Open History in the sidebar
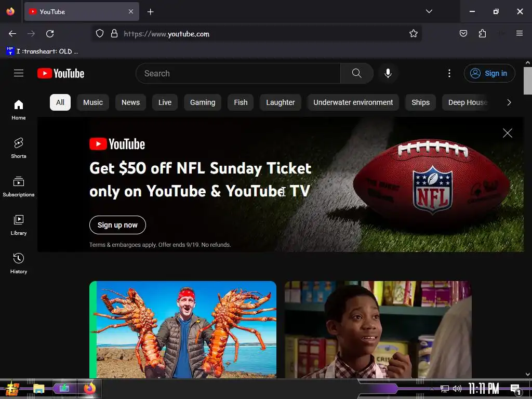The image size is (532, 399). [19, 263]
